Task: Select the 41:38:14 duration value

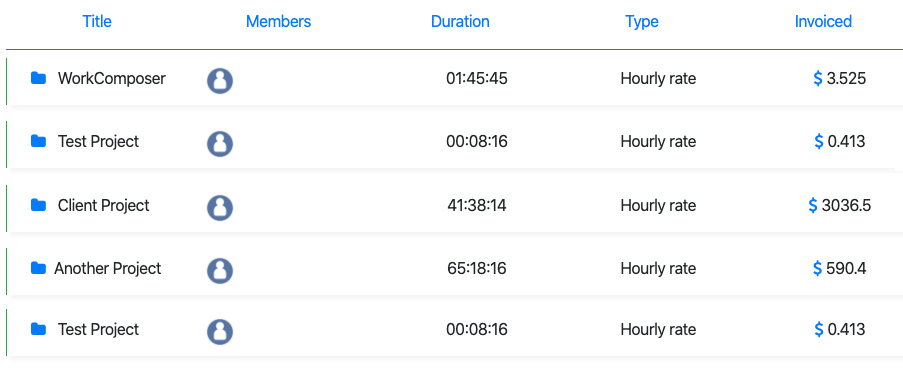Action: point(477,205)
